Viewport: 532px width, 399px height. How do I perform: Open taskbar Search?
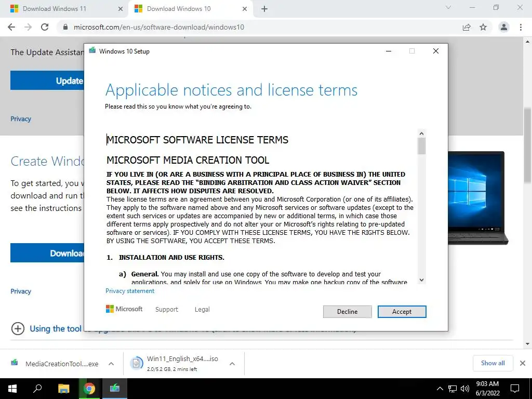pos(37,389)
